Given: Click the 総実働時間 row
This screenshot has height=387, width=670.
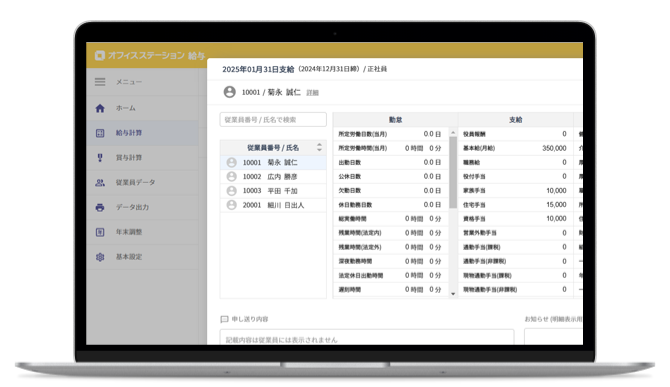Looking at the screenshot, I should tap(391, 219).
